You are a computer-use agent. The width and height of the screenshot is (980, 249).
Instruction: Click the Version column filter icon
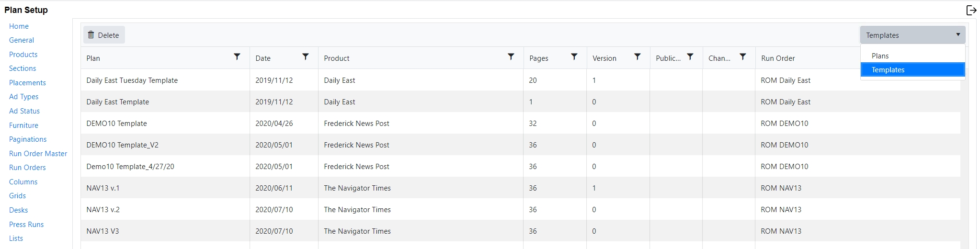(637, 57)
